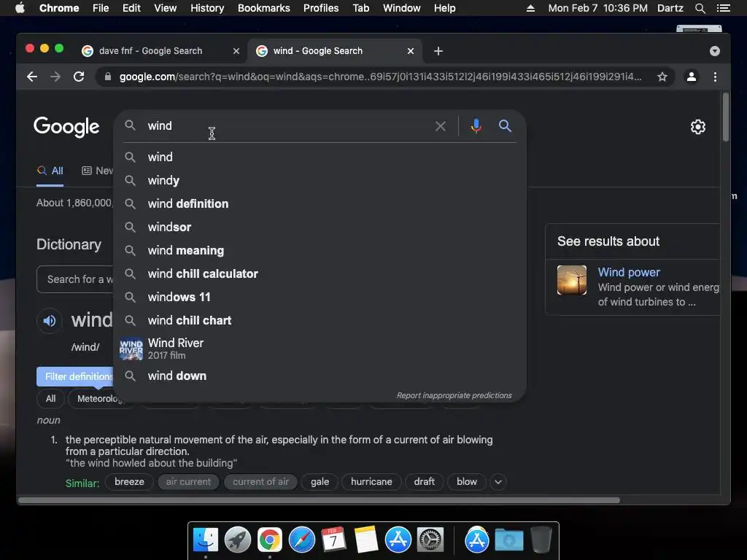Click the 'gale' synonym chip
747x560 pixels.
[x=320, y=482]
